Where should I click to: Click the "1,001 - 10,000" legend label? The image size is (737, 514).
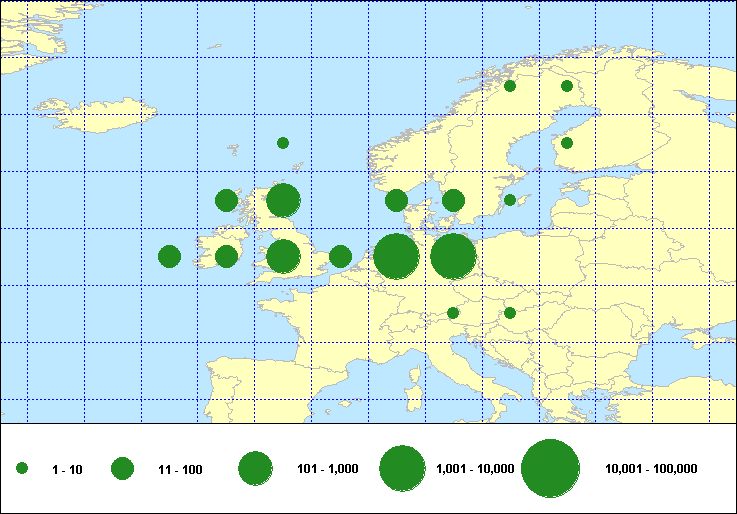476,469
